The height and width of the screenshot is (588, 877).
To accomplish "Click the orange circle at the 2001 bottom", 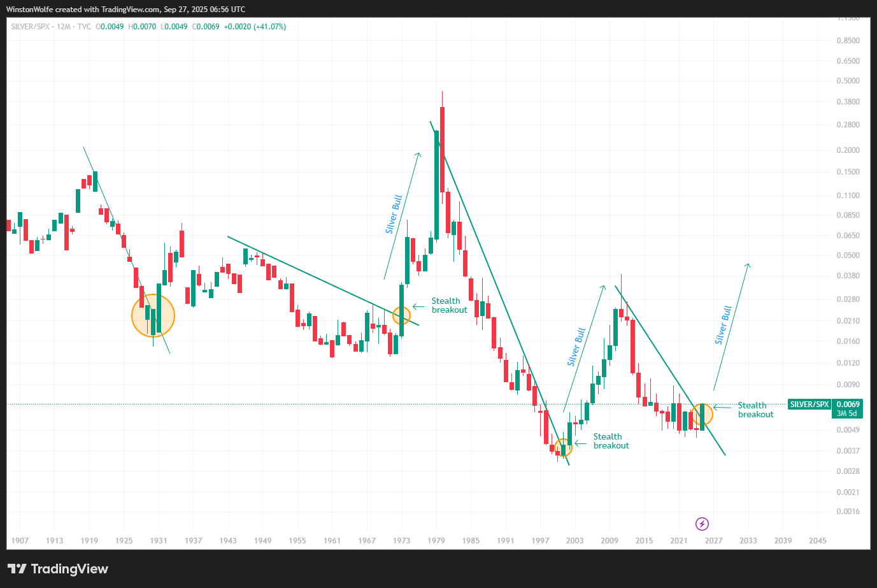I will pos(563,447).
